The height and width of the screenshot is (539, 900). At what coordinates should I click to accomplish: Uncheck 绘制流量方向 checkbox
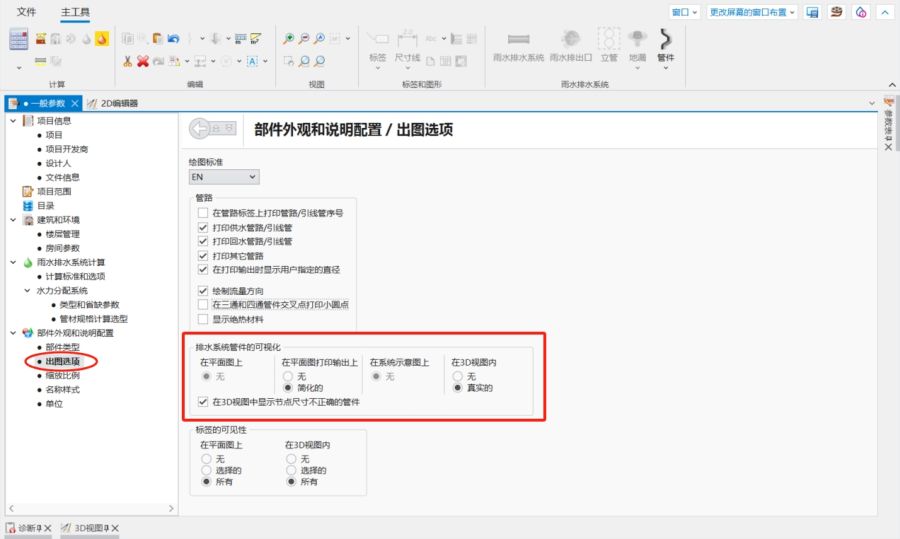tap(203, 290)
